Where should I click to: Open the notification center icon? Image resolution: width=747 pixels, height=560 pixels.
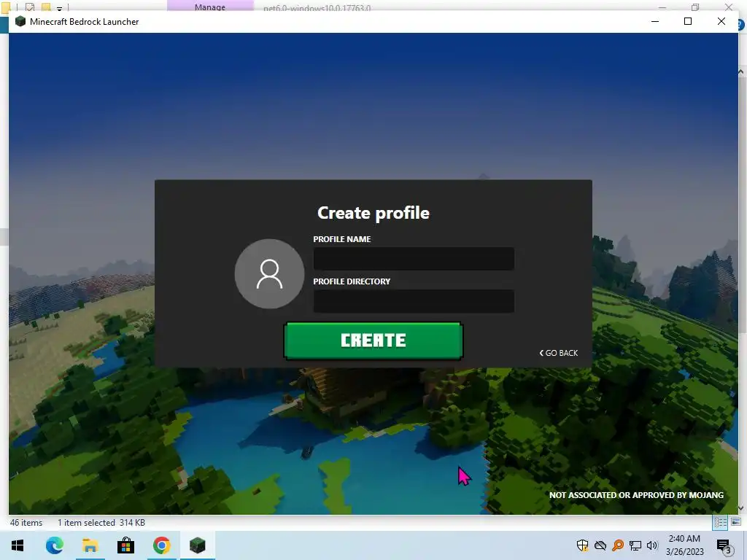pyautogui.click(x=724, y=545)
